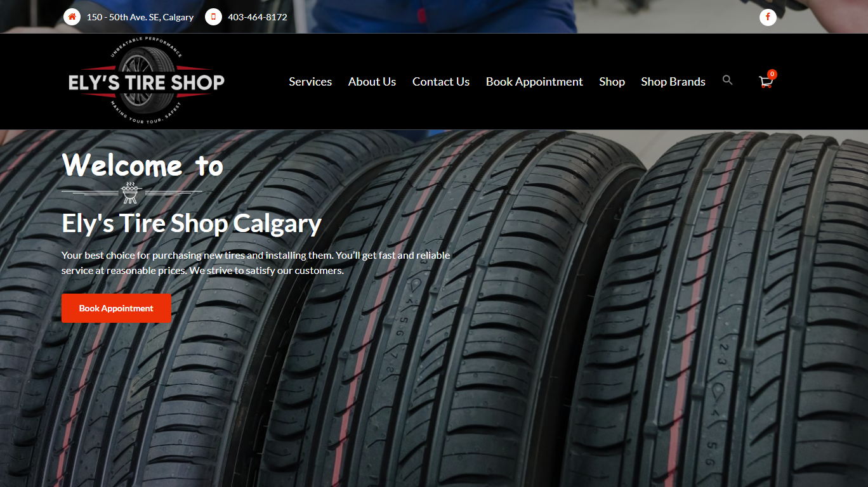Select Book Appointment in navigation bar

pyautogui.click(x=534, y=82)
